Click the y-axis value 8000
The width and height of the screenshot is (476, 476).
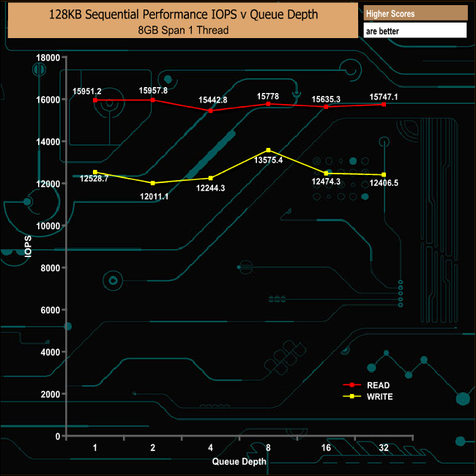click(50, 268)
